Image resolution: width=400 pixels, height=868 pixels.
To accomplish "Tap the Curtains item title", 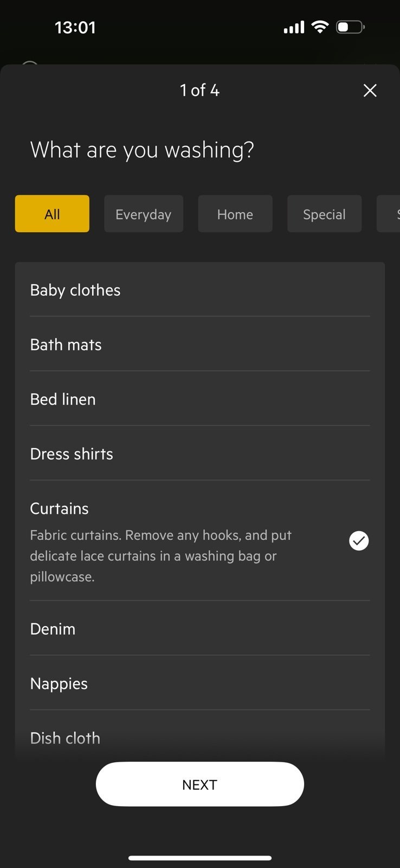I will (60, 509).
